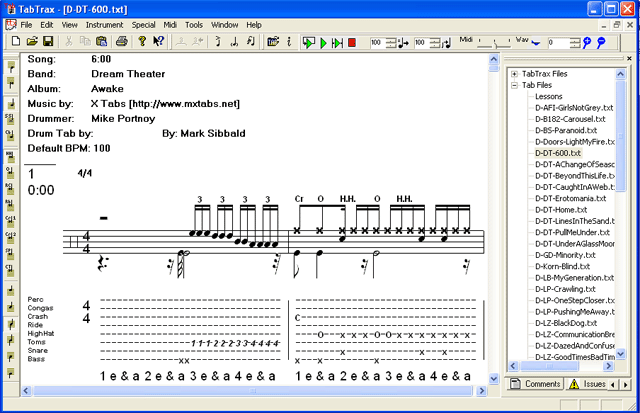Click the yellow question mark help icon

click(x=142, y=42)
